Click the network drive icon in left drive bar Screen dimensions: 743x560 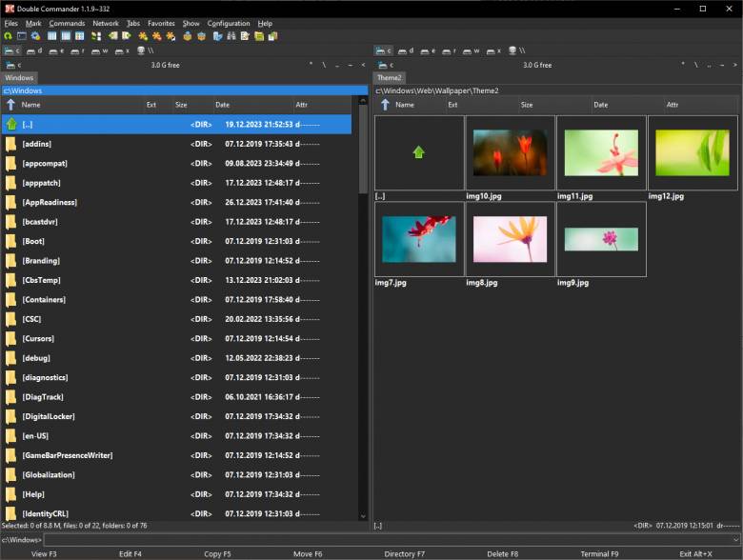click(x=143, y=50)
